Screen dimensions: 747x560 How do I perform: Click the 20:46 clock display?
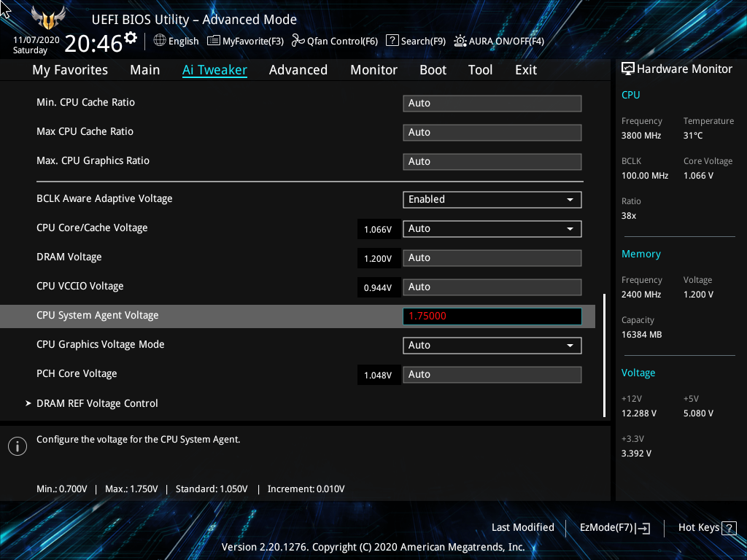pyautogui.click(x=93, y=43)
